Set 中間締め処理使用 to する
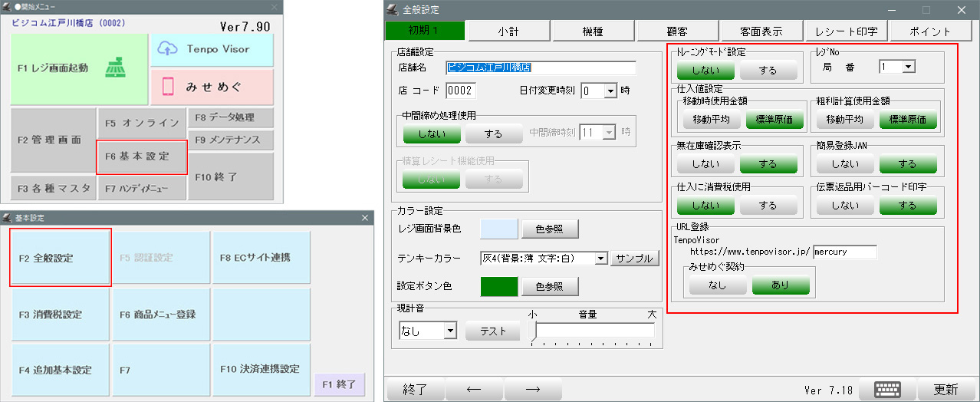The width and height of the screenshot is (980, 402). [494, 133]
